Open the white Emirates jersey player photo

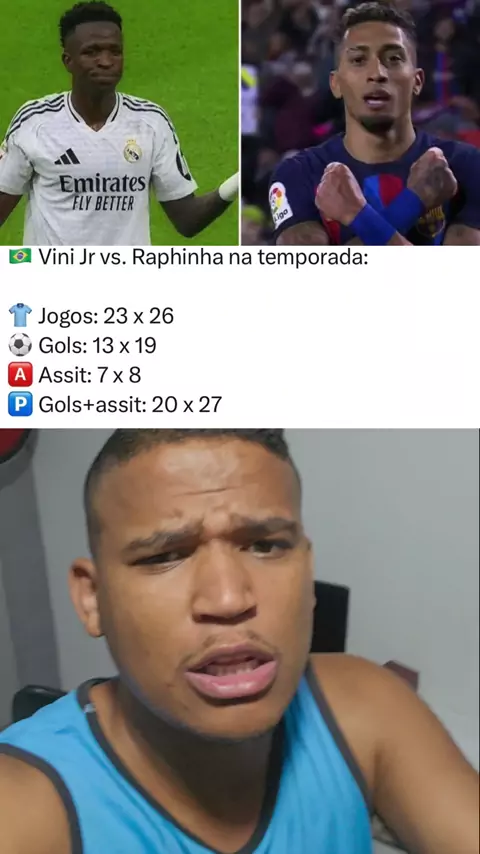119,123
